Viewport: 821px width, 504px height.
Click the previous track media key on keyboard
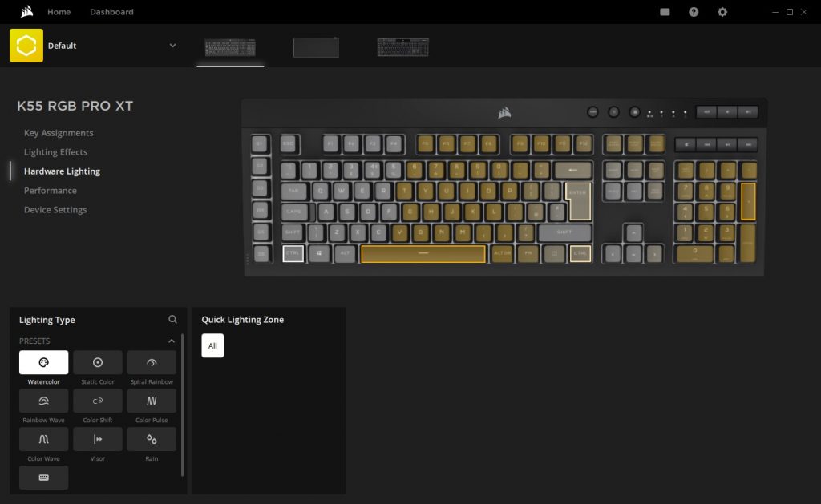coord(707,144)
